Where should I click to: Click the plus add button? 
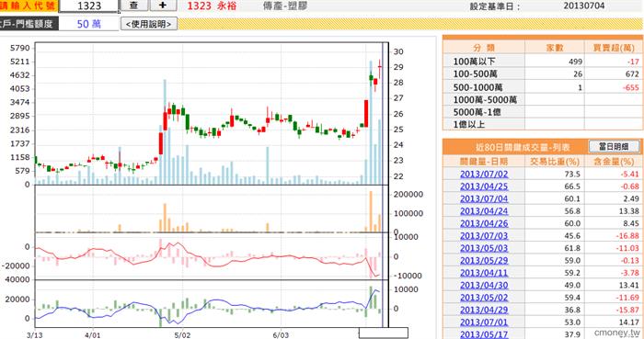(x=163, y=6)
